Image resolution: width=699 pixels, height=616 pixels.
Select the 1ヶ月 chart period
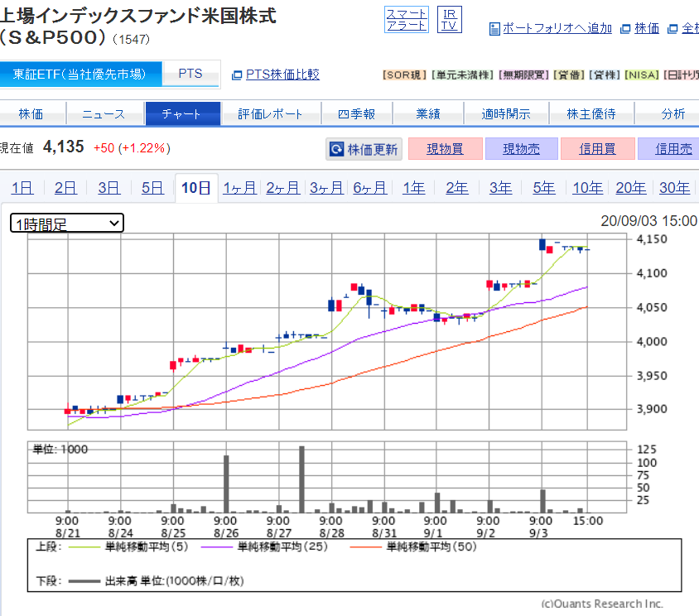pyautogui.click(x=239, y=188)
